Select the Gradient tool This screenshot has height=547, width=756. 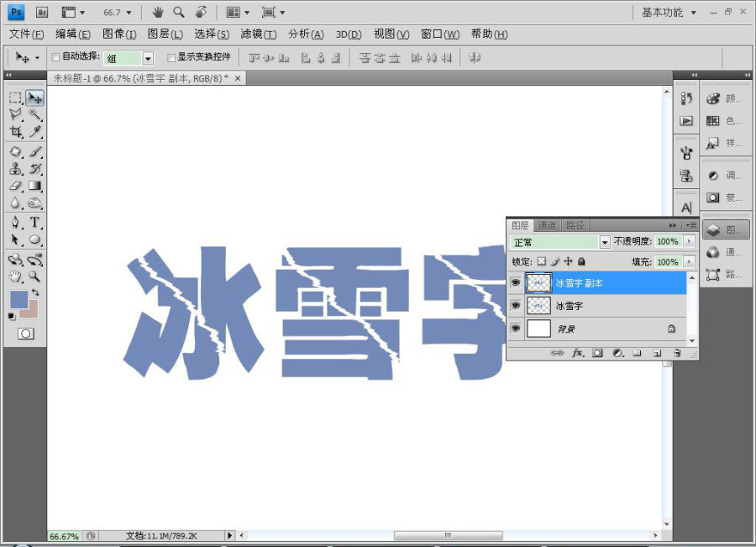coord(34,186)
